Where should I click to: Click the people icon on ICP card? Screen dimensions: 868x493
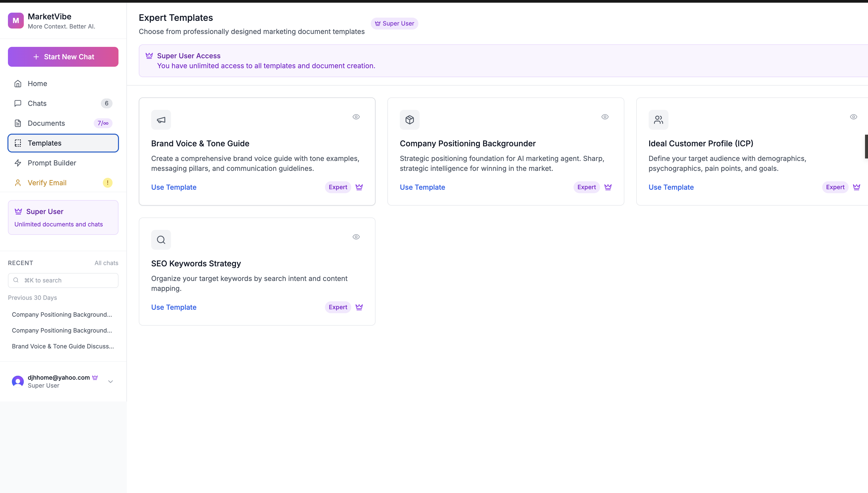click(658, 120)
